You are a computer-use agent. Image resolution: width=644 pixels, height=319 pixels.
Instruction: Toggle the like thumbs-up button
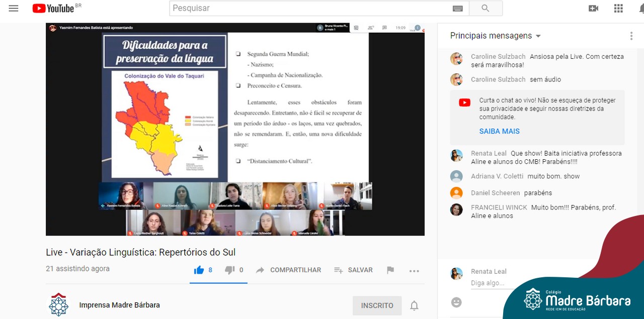coord(199,270)
